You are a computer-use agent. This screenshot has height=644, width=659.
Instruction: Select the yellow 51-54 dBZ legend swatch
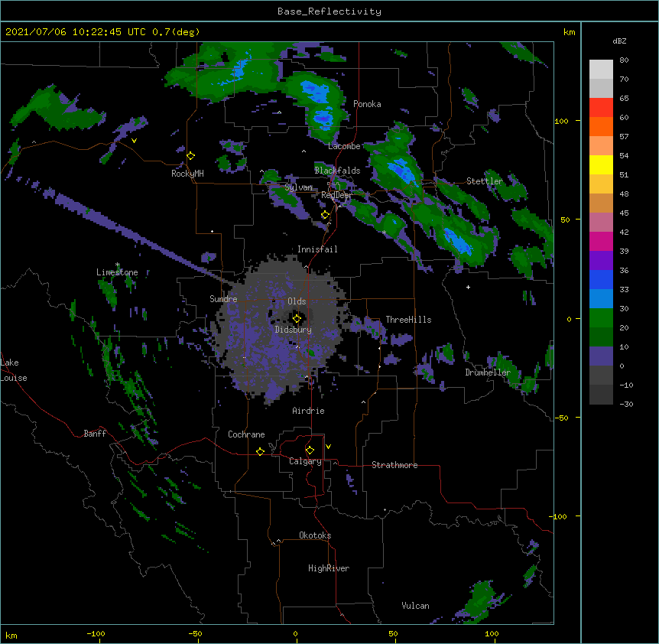601,164
